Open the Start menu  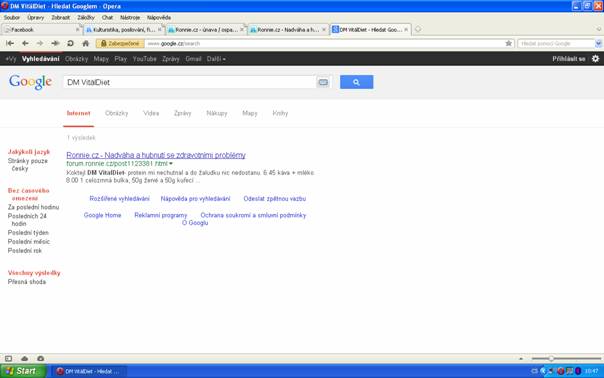(23, 371)
